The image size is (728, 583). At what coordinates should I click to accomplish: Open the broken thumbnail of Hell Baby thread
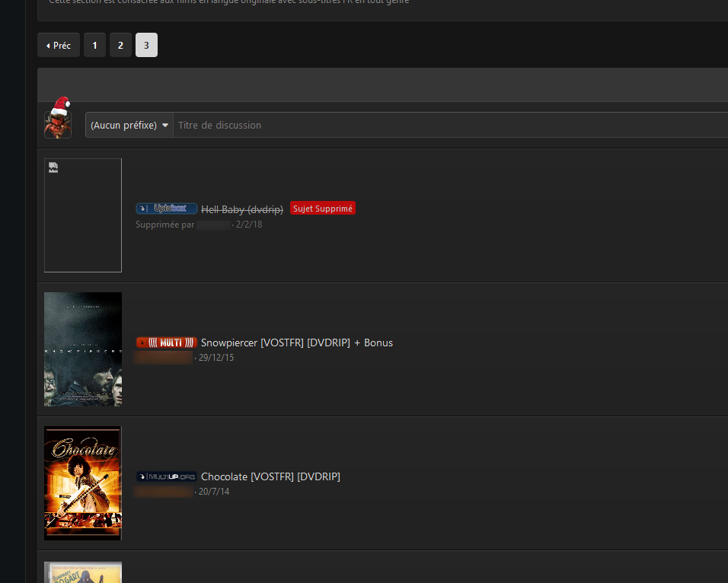83,215
